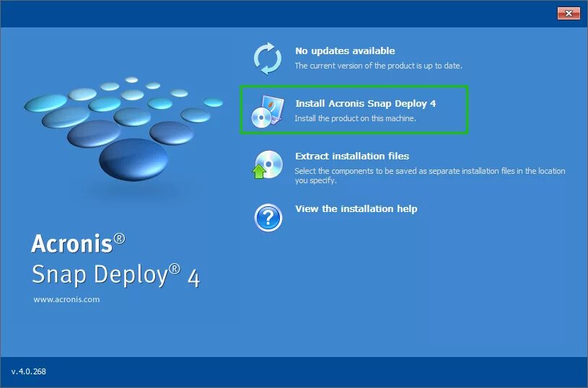
Task: Click "Install the product on this machine." text
Action: (x=356, y=118)
